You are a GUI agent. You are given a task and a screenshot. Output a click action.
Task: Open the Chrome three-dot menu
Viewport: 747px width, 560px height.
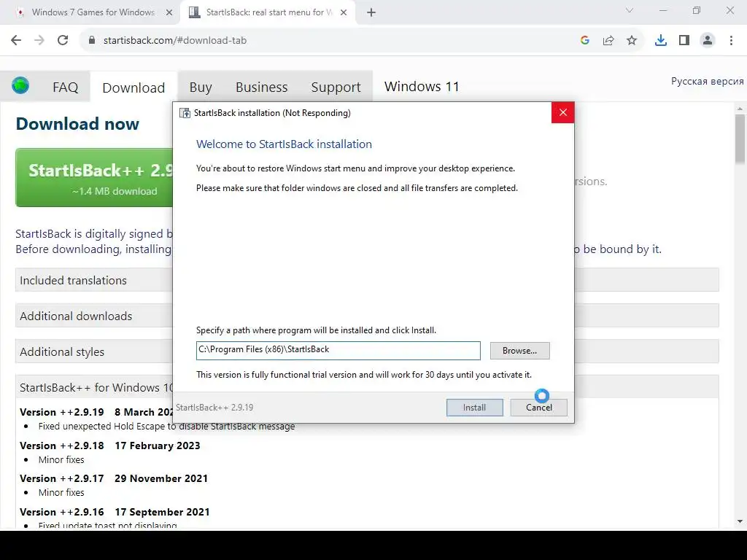(731, 41)
